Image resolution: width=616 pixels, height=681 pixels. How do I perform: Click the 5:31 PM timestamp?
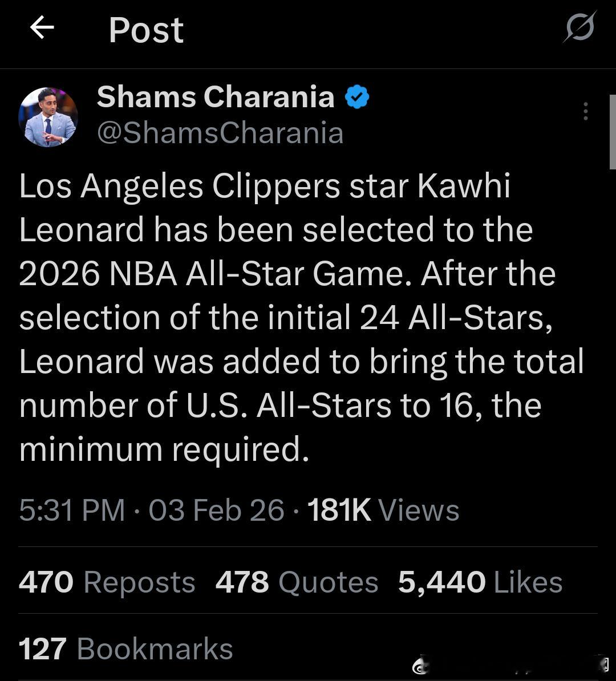click(71, 510)
